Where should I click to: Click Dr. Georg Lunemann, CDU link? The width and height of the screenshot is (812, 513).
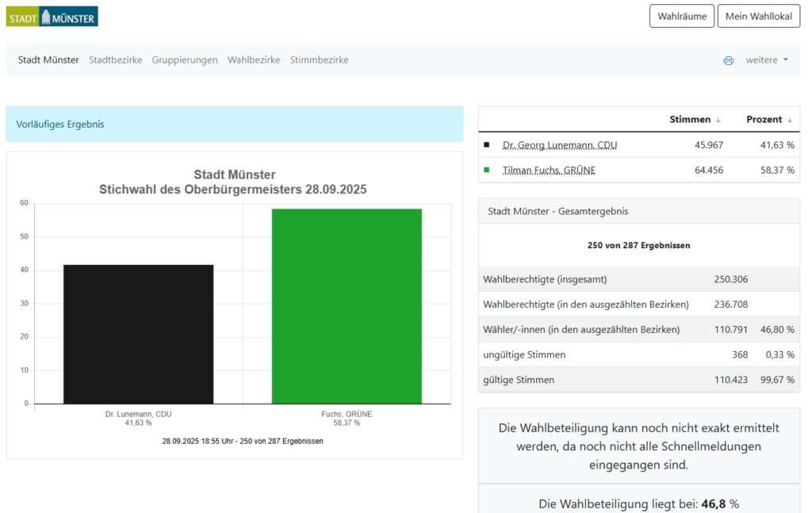tap(559, 145)
